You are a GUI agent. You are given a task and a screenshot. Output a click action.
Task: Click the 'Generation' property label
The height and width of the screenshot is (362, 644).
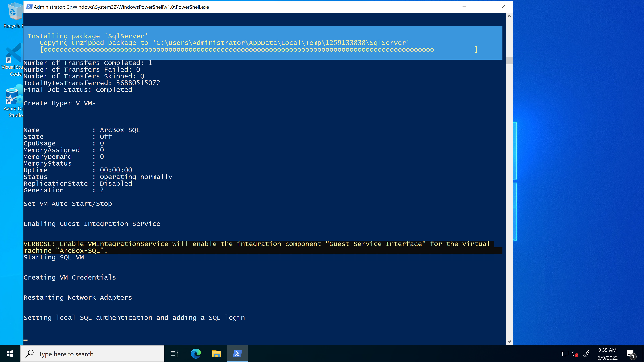click(x=43, y=190)
